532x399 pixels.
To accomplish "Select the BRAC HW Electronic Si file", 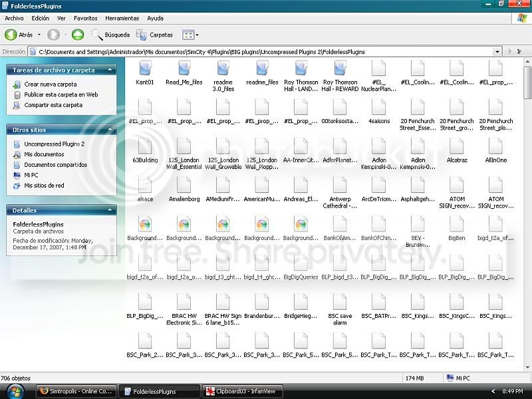I will tap(184, 303).
